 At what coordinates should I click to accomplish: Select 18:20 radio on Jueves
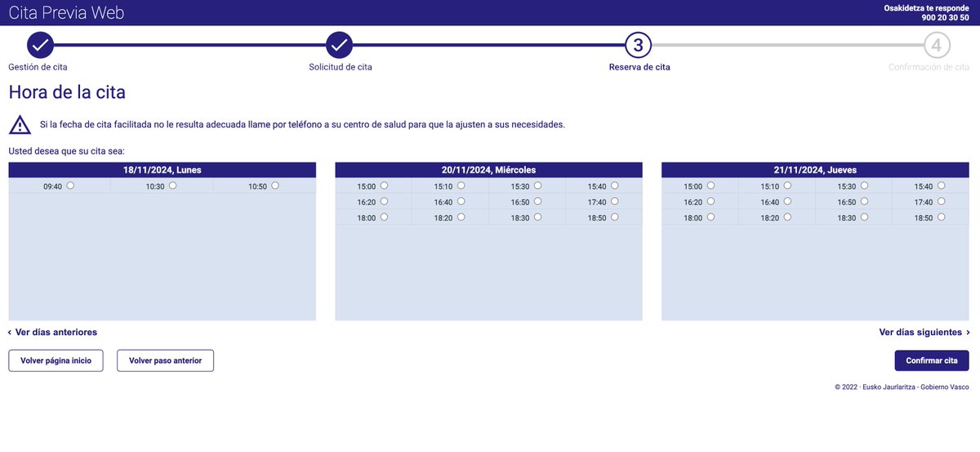pyautogui.click(x=787, y=217)
